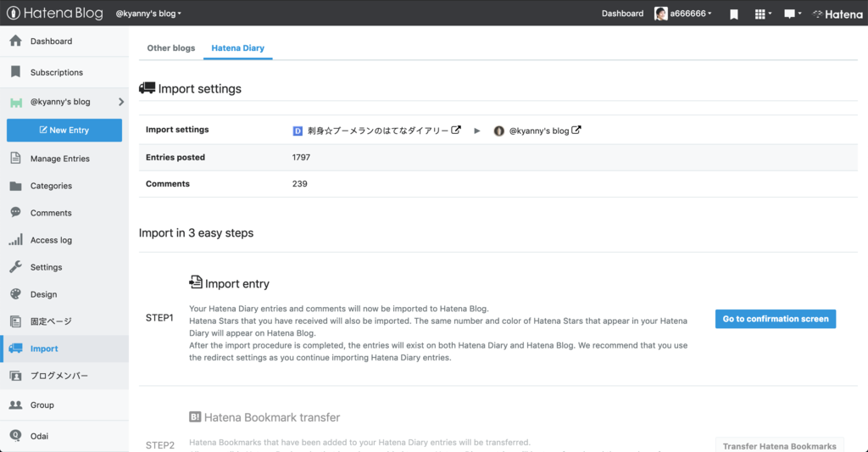Viewport: 868px width, 452px height.
Task: Click the Access log bar chart icon
Action: 15,239
